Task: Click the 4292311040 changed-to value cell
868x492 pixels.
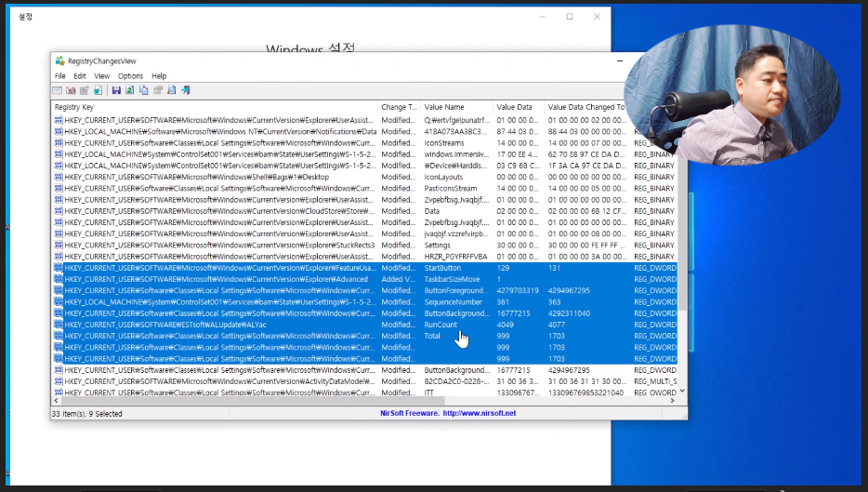Action: pyautogui.click(x=569, y=313)
